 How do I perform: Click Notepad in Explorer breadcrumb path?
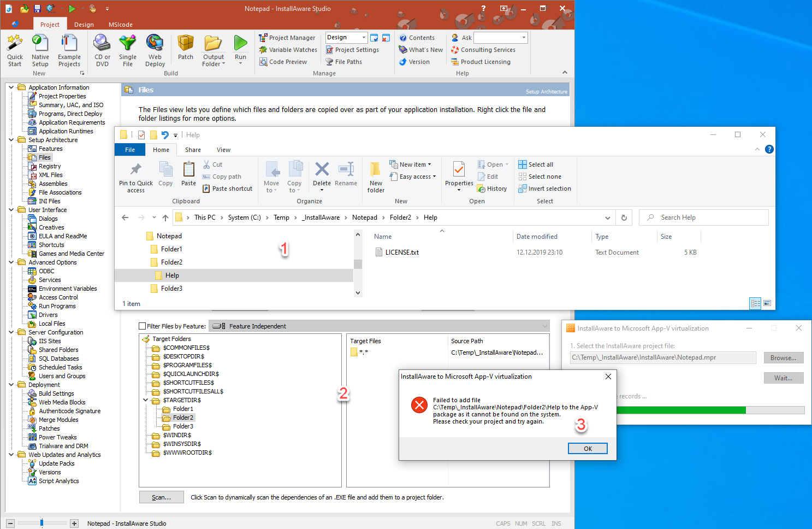point(365,218)
